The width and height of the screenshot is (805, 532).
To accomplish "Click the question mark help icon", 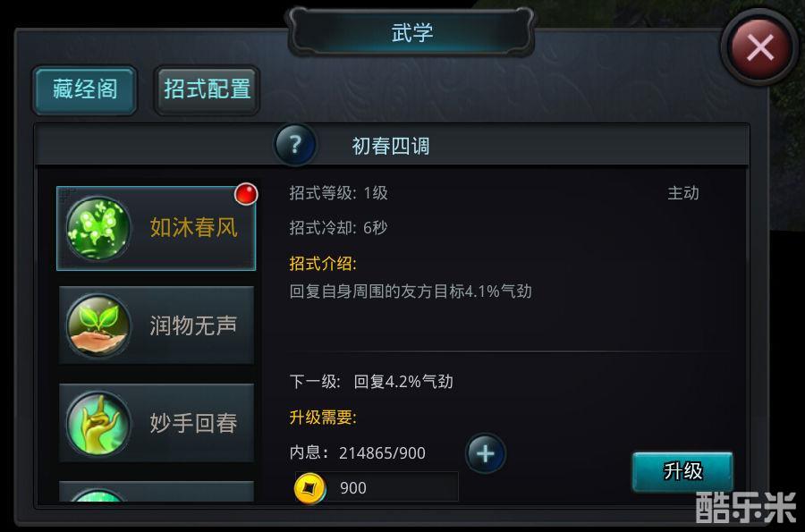I will 294,145.
